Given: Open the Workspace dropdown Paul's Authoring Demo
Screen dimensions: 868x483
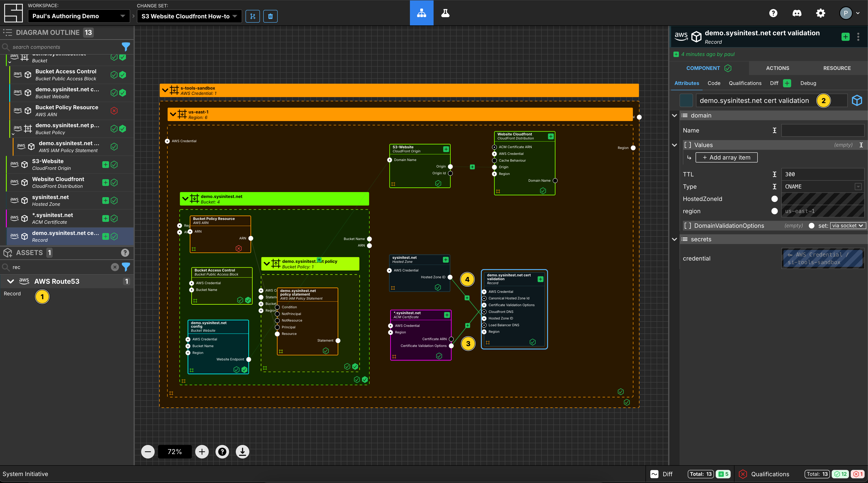Looking at the screenshot, I should point(79,16).
